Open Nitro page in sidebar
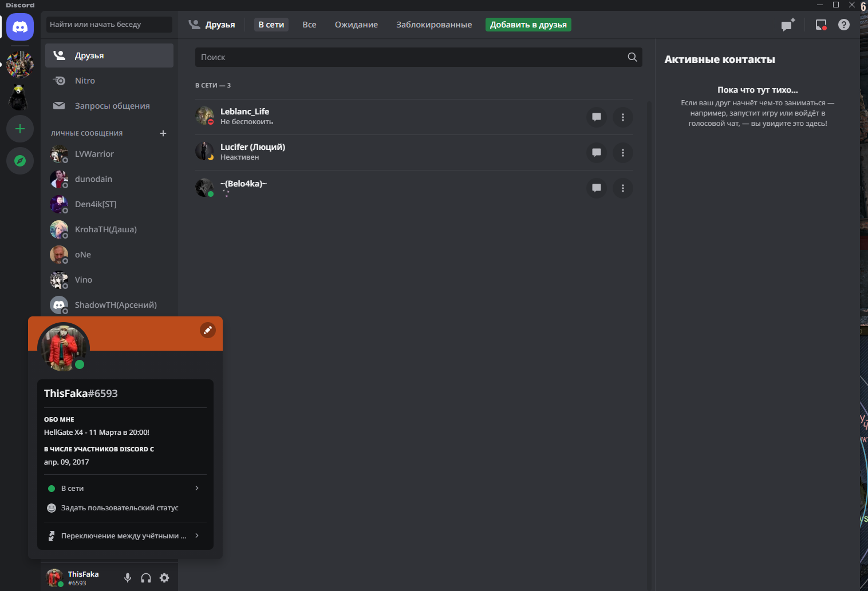This screenshot has width=868, height=591. click(x=109, y=81)
